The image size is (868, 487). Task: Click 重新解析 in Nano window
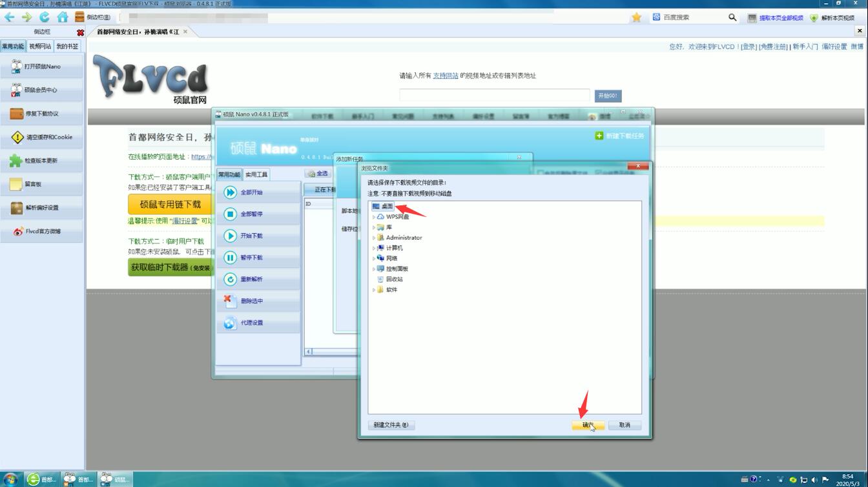pyautogui.click(x=258, y=279)
